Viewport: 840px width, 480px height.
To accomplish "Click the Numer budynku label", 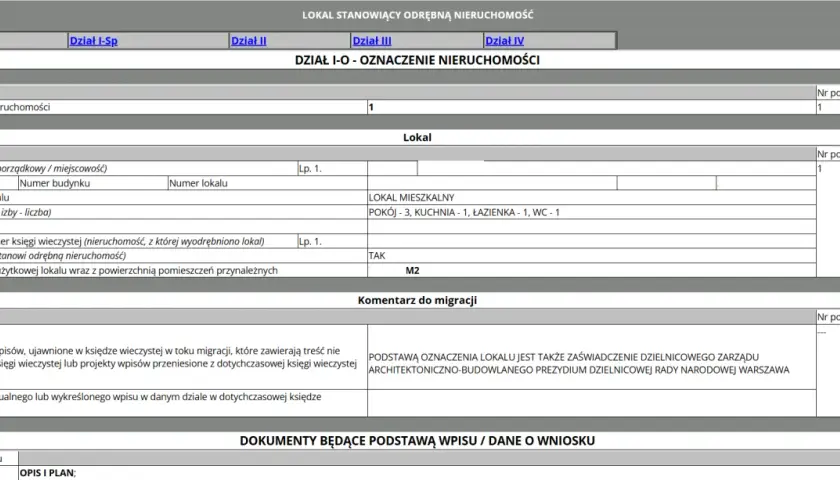I will coord(55,183).
